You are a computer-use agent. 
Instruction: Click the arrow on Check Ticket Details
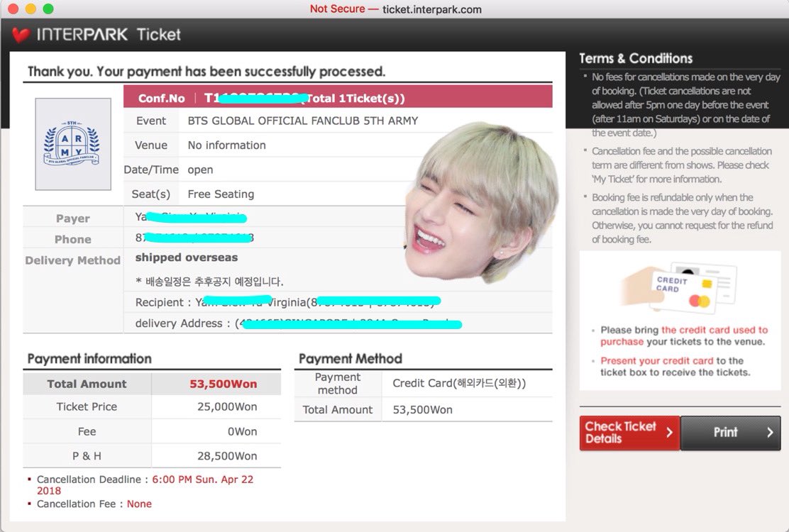pyautogui.click(x=669, y=432)
